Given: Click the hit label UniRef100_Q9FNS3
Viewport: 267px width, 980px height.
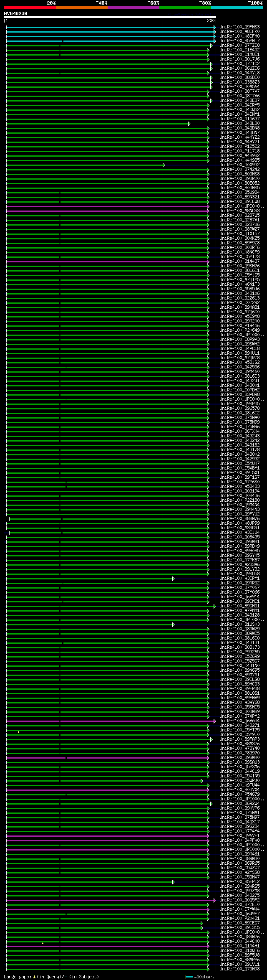Looking at the screenshot, I should 239,27.
